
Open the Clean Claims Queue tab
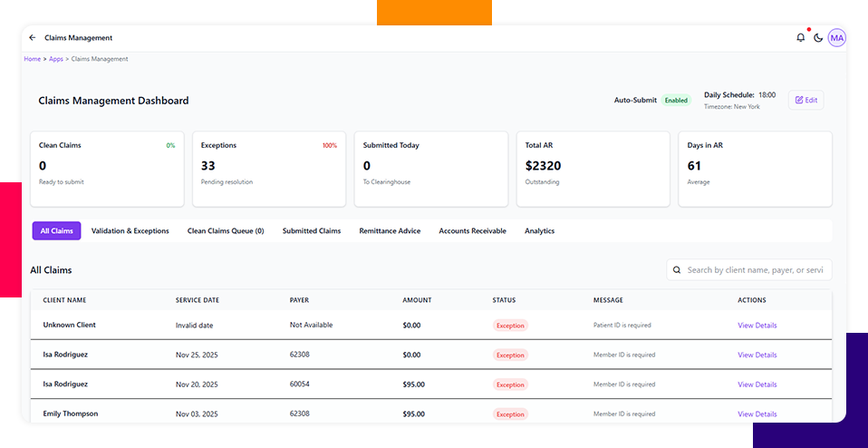226,231
